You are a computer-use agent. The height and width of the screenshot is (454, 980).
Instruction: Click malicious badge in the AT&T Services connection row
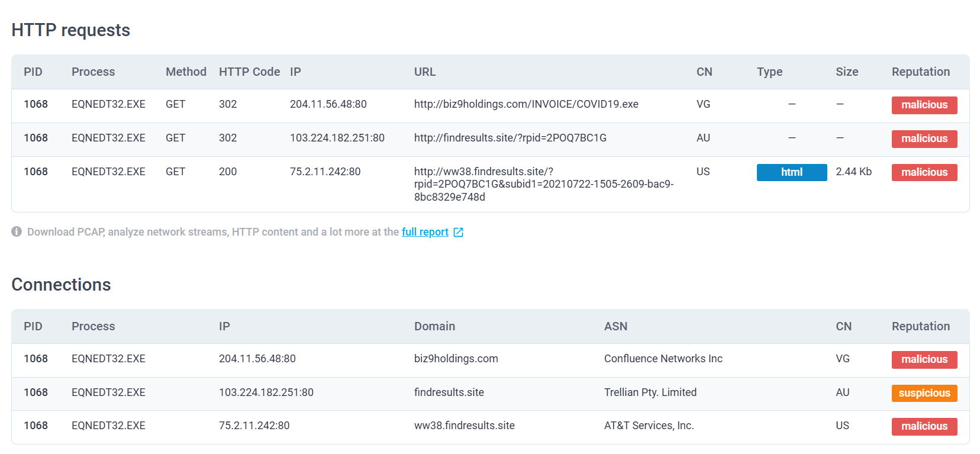(x=924, y=426)
